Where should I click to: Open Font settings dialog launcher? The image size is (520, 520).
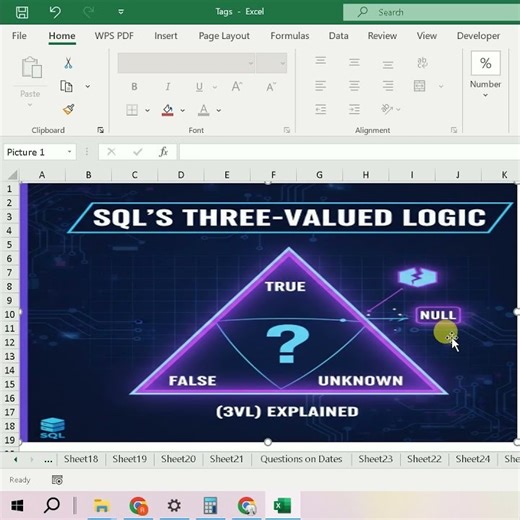[x=287, y=130]
